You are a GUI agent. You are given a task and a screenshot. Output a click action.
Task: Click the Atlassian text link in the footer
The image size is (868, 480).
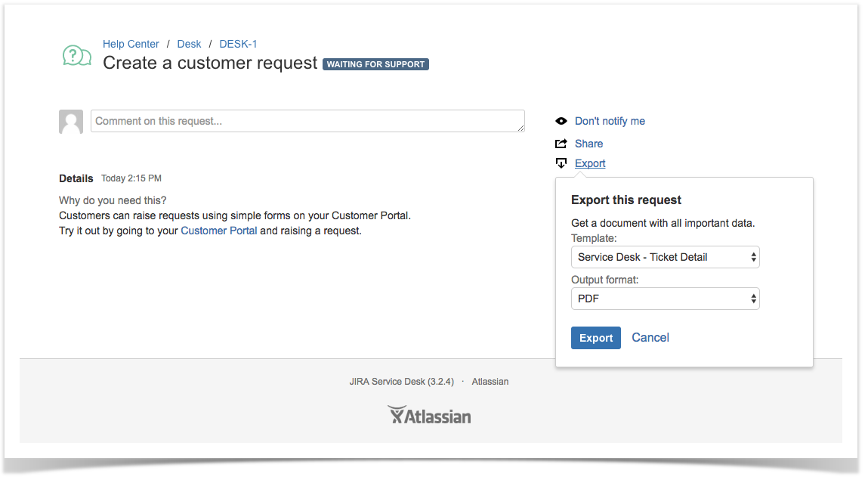[x=490, y=382]
